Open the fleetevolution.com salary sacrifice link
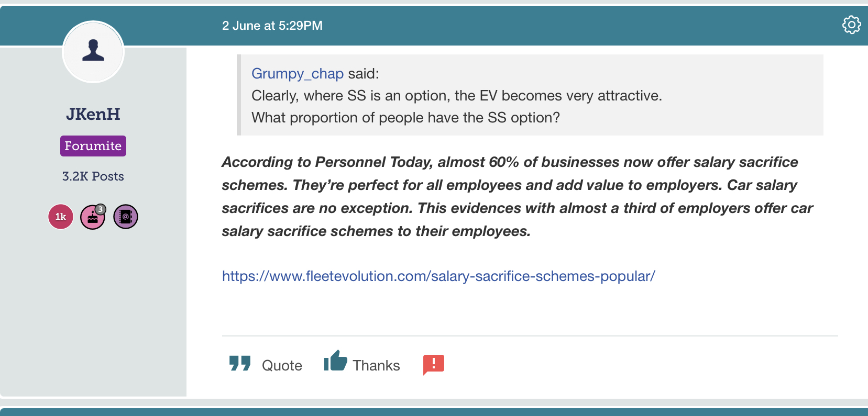The width and height of the screenshot is (868, 416). pos(438,276)
